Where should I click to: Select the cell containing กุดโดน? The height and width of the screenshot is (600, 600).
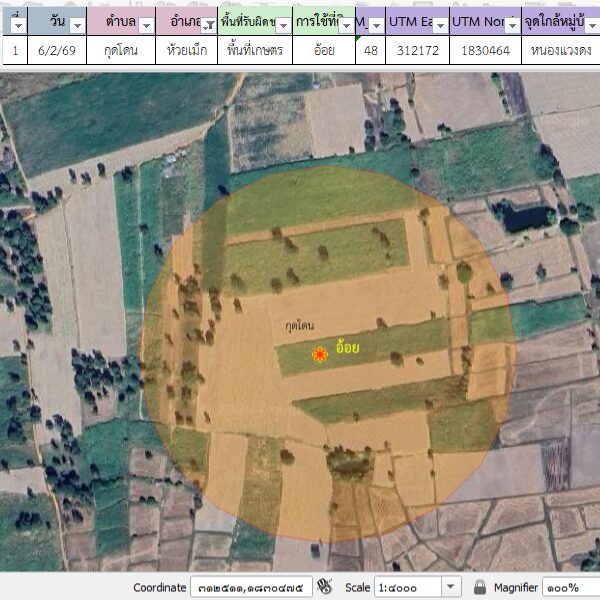[121, 50]
